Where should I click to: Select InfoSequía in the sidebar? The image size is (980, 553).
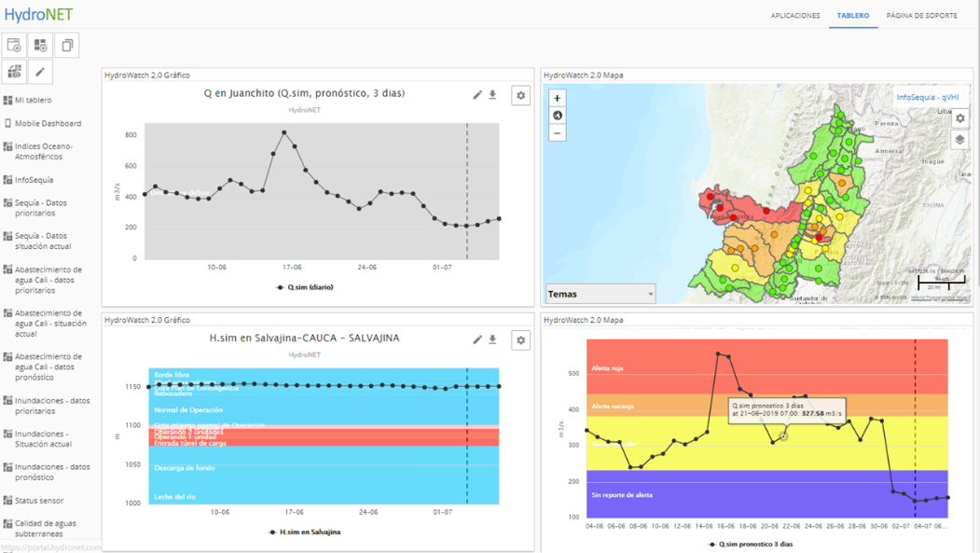34,180
